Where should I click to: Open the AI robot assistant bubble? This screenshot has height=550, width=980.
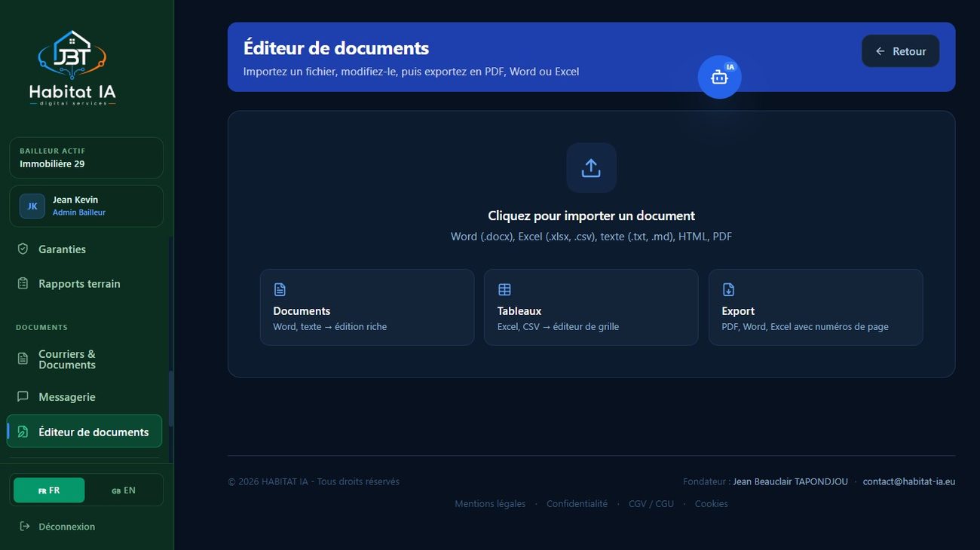(x=719, y=77)
